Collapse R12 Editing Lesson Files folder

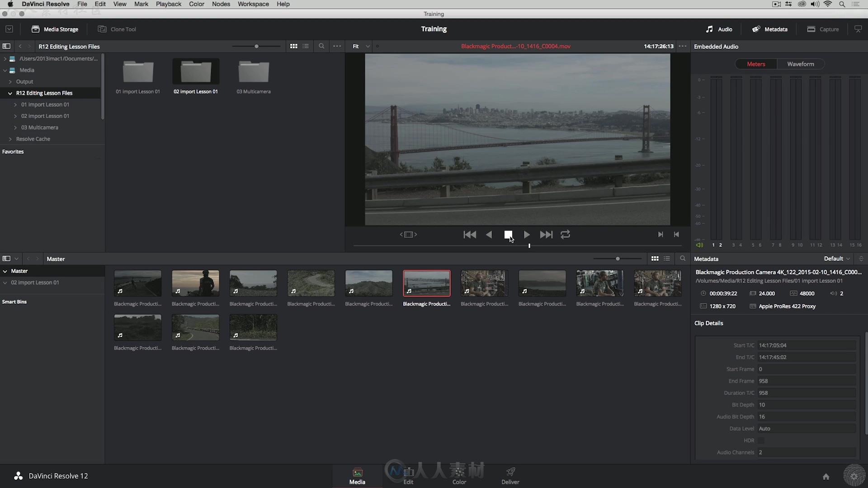(10, 93)
